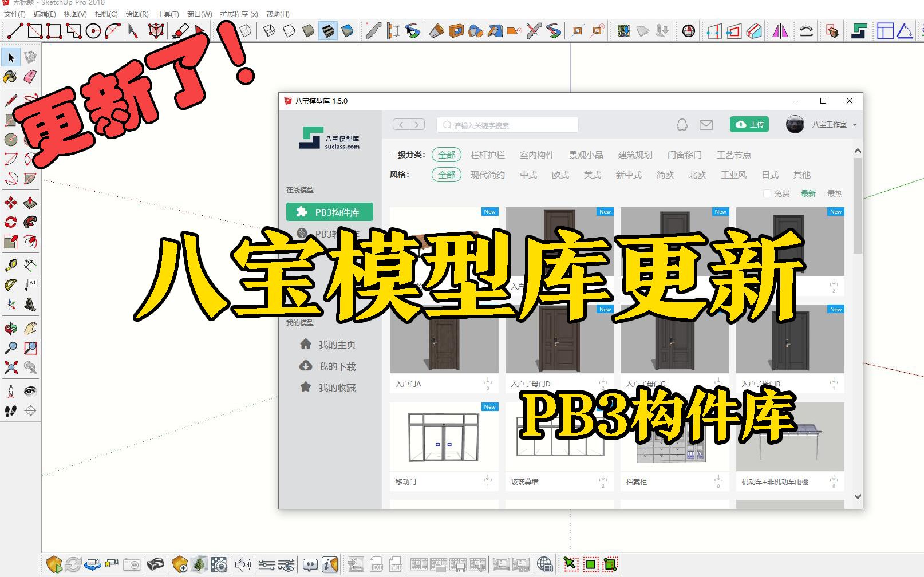The image size is (924, 577).
Task: Click the speaker sound icon in bottom toolbar
Action: tap(243, 565)
